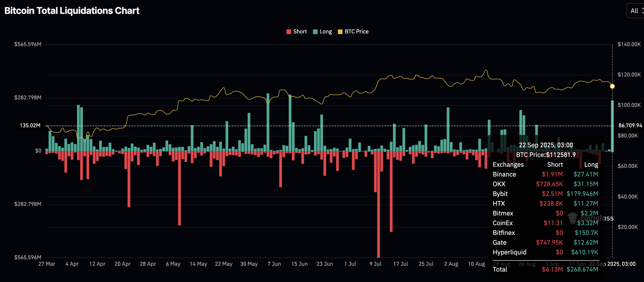Toggle the BTC Price legend label
This screenshot has width=644, height=282.
coord(357,32)
